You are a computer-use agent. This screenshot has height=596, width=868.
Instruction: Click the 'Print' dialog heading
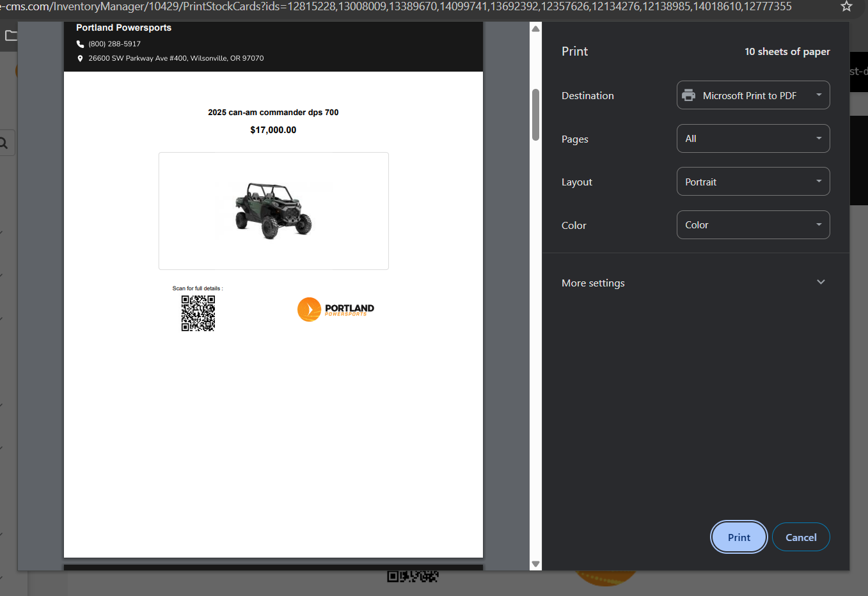tap(574, 52)
